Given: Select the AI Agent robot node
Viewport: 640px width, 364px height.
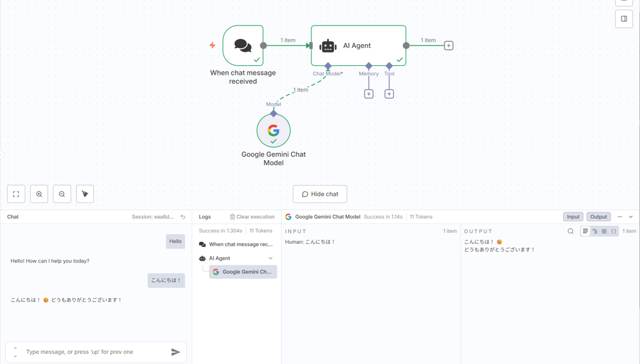Looking at the screenshot, I should pyautogui.click(x=358, y=45).
